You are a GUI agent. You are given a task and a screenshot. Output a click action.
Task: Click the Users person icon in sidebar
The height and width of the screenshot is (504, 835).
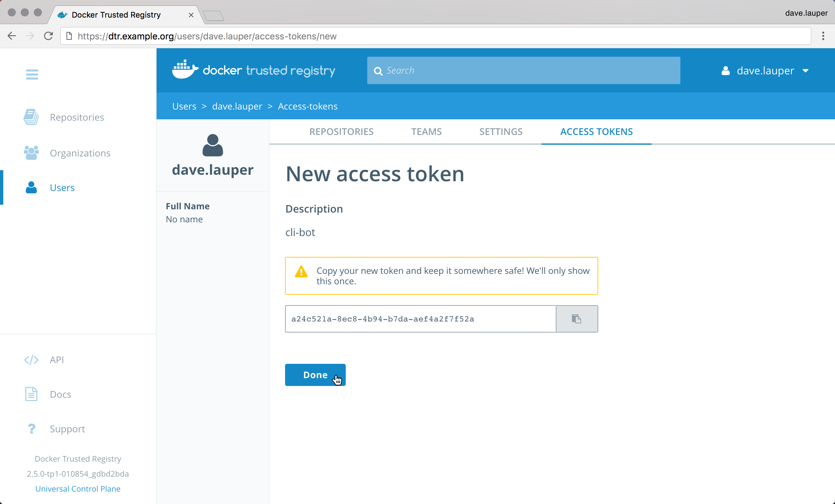[31, 187]
